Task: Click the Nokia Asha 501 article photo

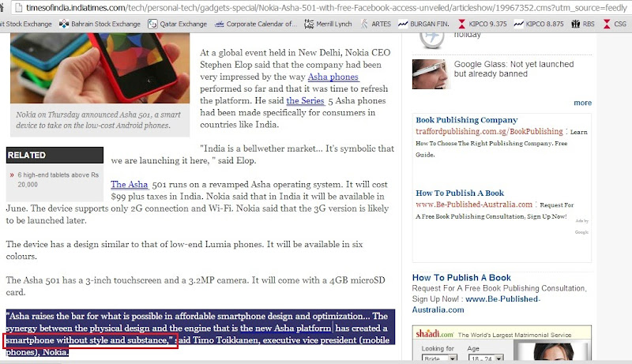Action: click(100, 68)
